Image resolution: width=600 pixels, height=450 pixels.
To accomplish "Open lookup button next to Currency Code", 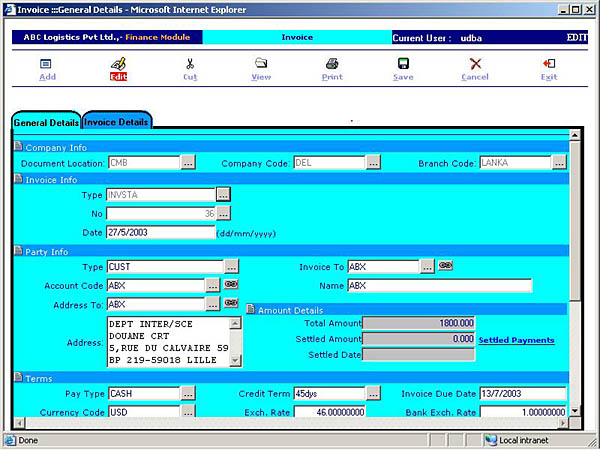I will (189, 412).
